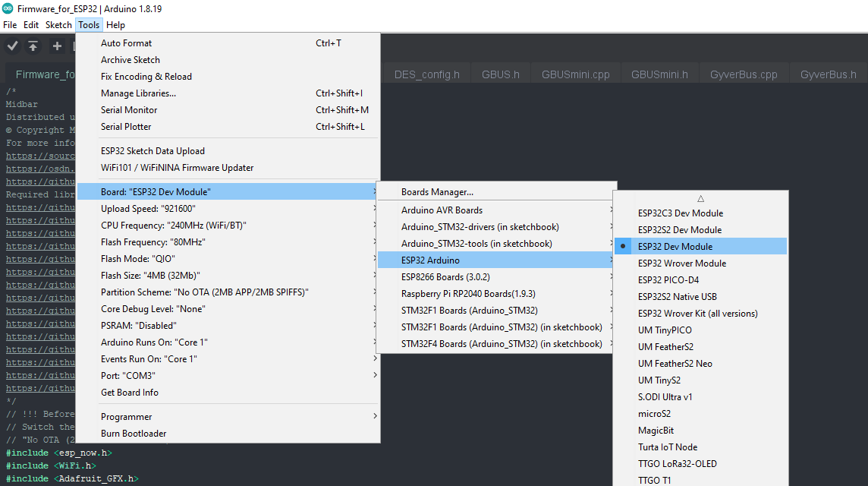868x486 pixels.
Task: Open the Edit menu
Action: click(31, 24)
